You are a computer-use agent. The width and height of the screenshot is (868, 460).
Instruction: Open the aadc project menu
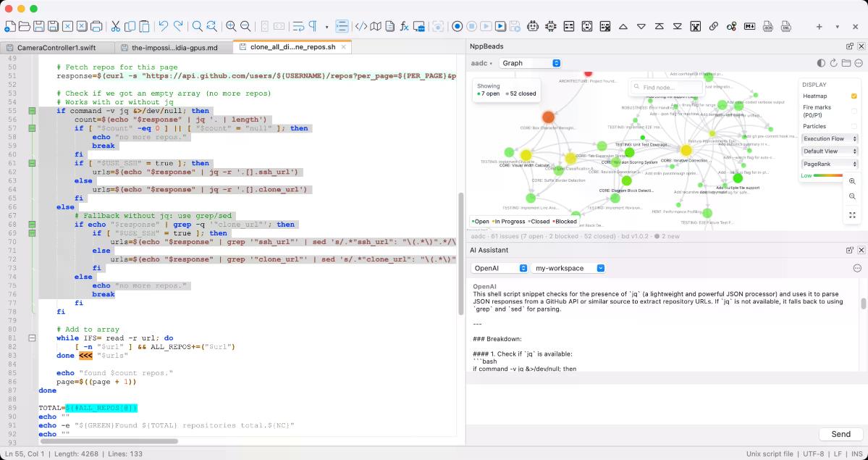pos(481,63)
